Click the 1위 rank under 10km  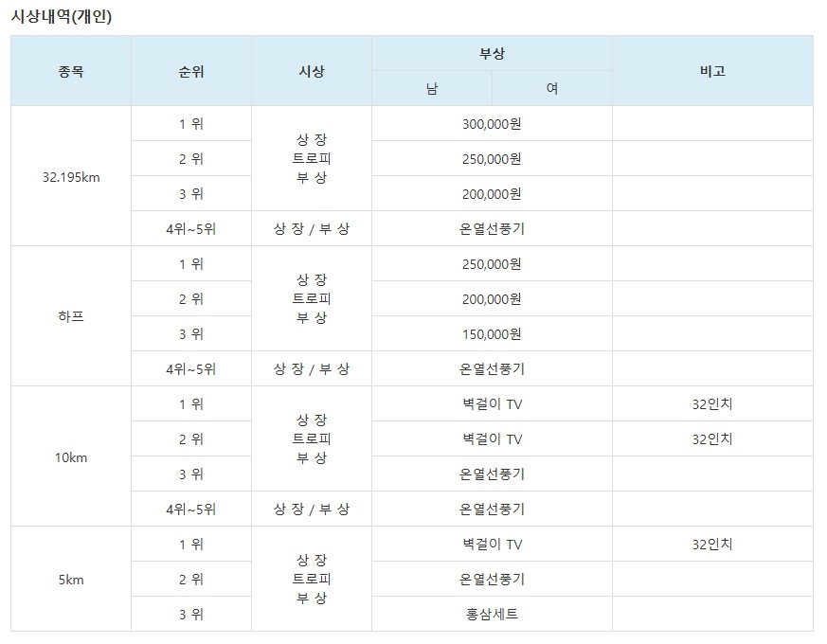[191, 404]
